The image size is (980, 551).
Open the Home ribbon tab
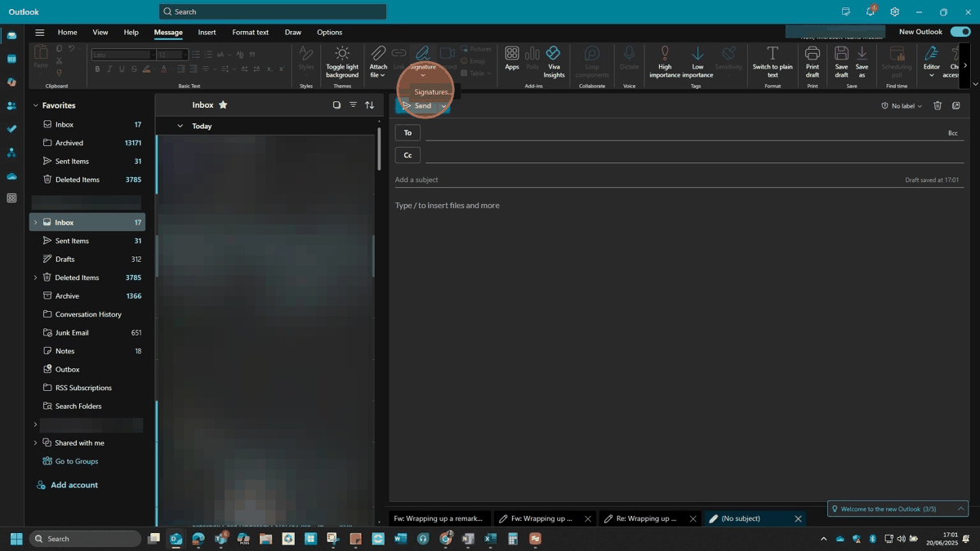click(x=67, y=33)
